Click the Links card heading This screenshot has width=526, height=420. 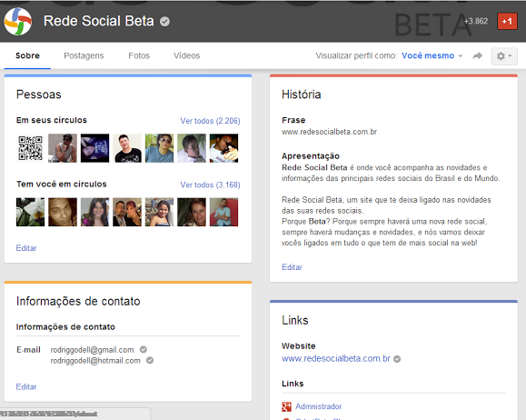(295, 320)
